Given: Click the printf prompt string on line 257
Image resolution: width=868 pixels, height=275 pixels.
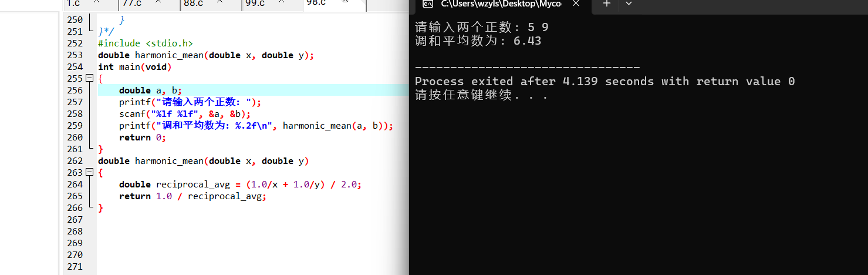Looking at the screenshot, I should [x=204, y=102].
